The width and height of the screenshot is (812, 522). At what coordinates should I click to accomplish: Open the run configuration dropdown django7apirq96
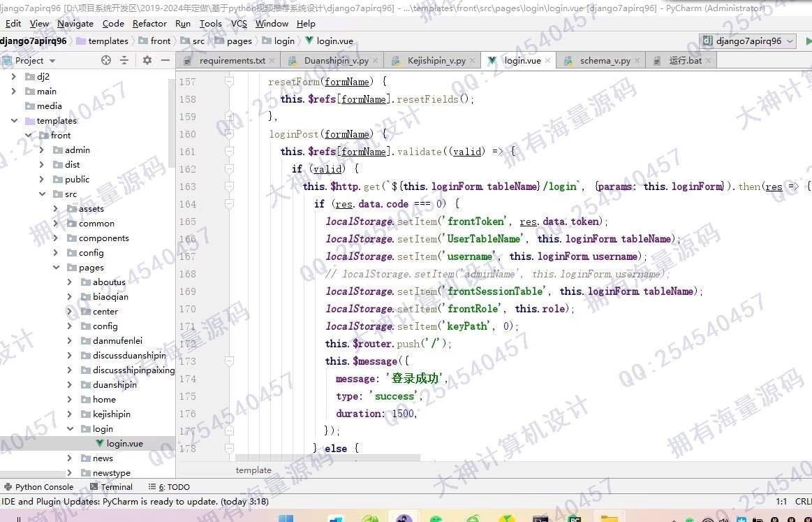tap(748, 41)
